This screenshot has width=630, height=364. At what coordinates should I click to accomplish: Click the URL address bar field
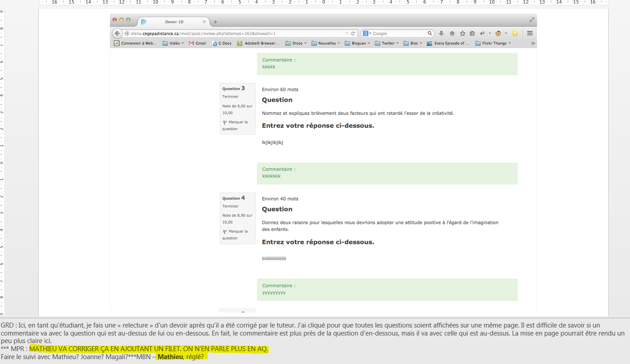click(236, 33)
